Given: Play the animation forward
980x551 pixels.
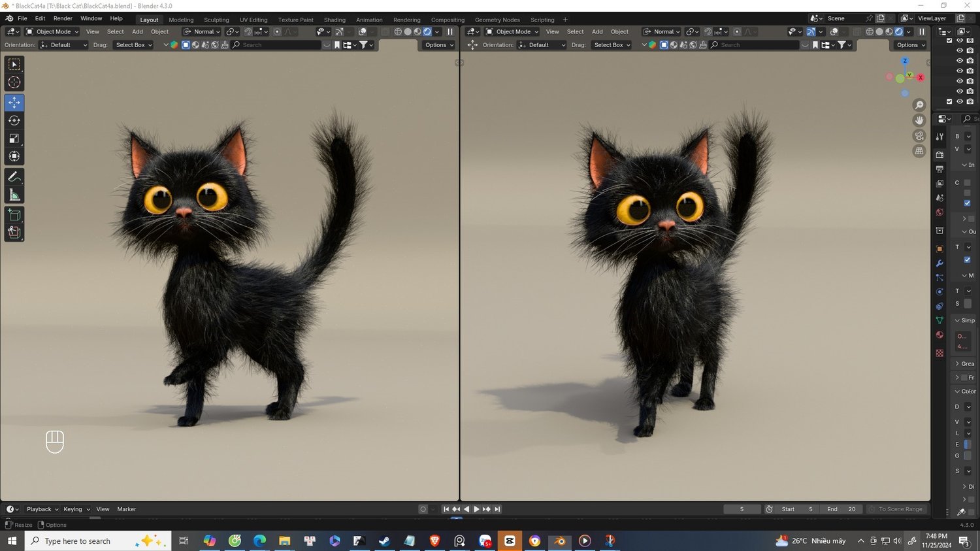Looking at the screenshot, I should [476, 509].
